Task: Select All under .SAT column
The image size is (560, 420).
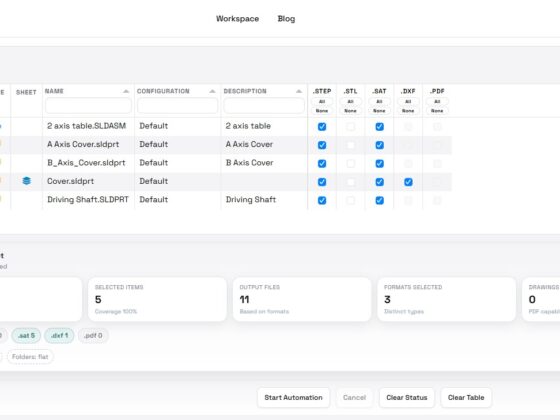Action: click(379, 101)
